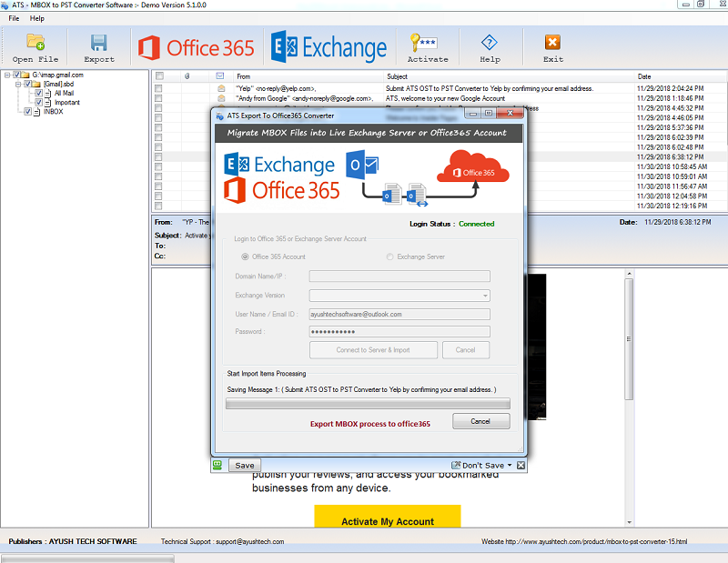
Task: Collapse the G:\imap.gmail.com tree node
Action: (x=7, y=75)
